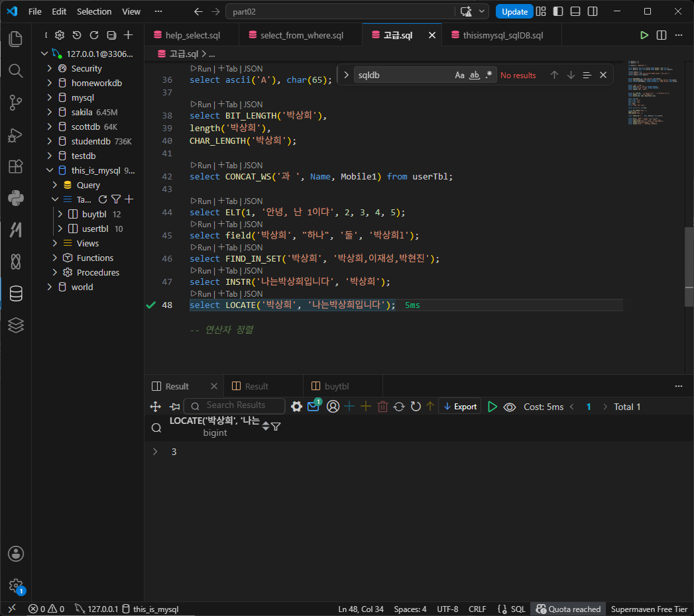Open Manage gear in activity bar
The image size is (694, 616).
[15, 586]
